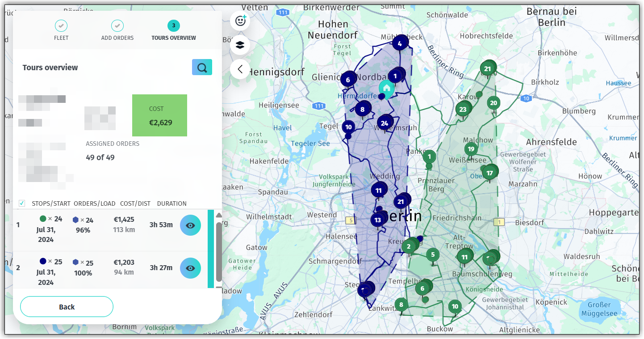
Task: Select blue stop marker 6 near Glienicke
Action: pos(348,80)
